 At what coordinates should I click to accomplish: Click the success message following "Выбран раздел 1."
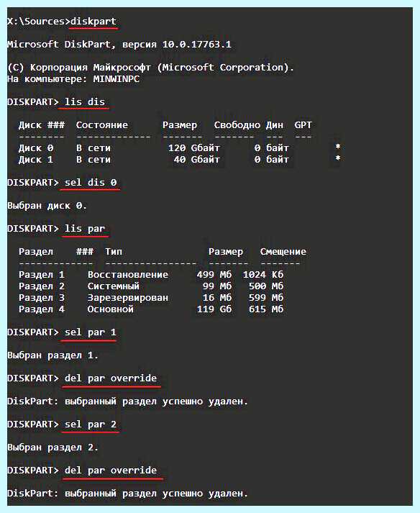(x=127, y=401)
